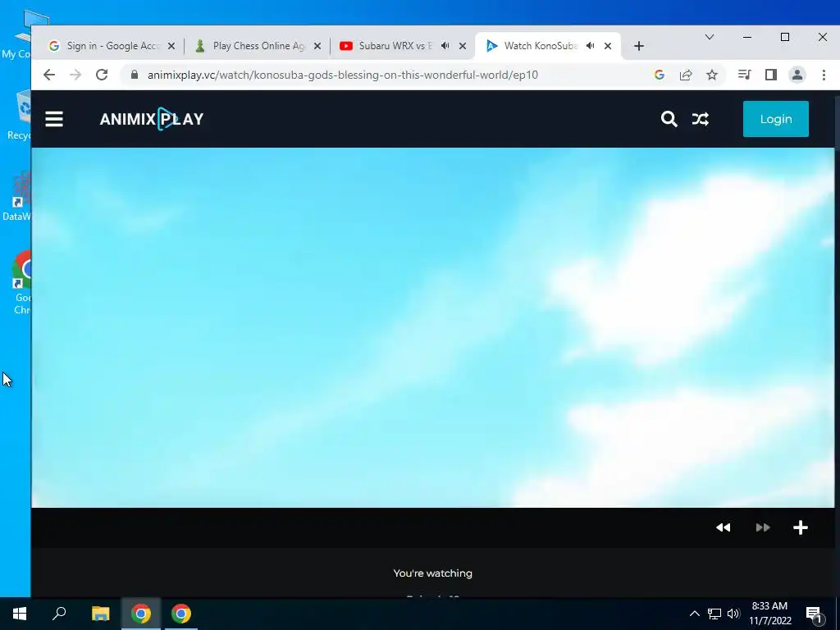Open File Explorer from the taskbar
The image size is (840, 630).
100,614
